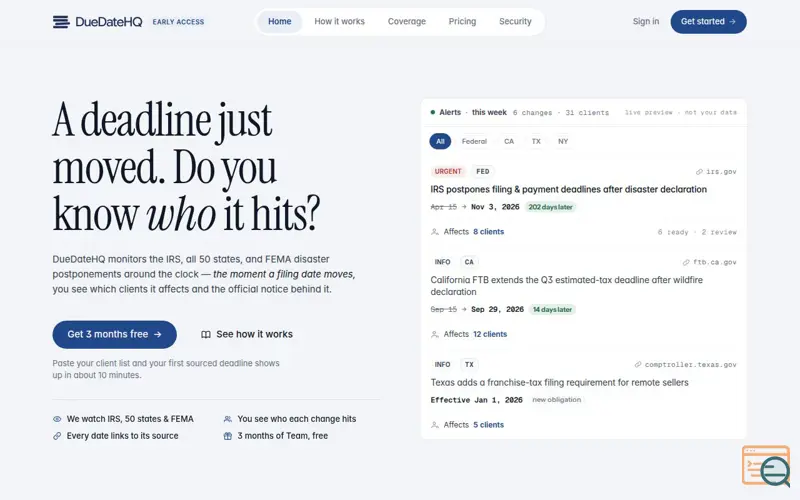800x500 pixels.
Task: Click the Nov 3, 2026 date
Action: point(495,207)
